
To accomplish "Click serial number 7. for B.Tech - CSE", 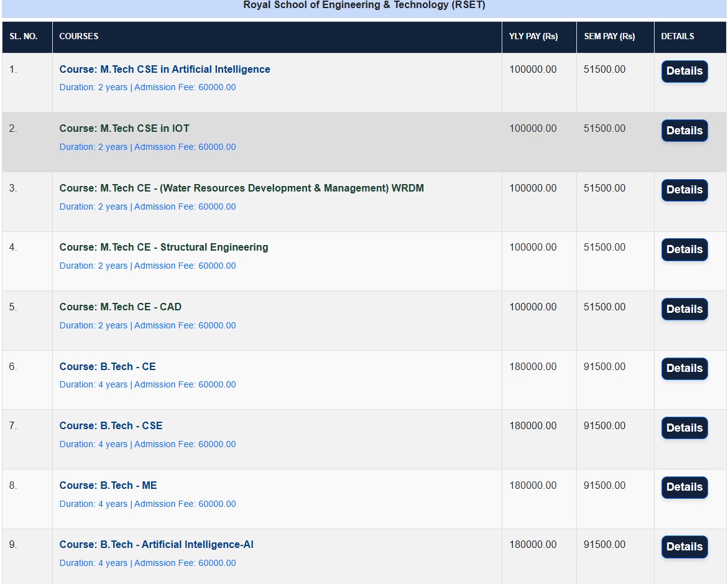I will [13, 426].
